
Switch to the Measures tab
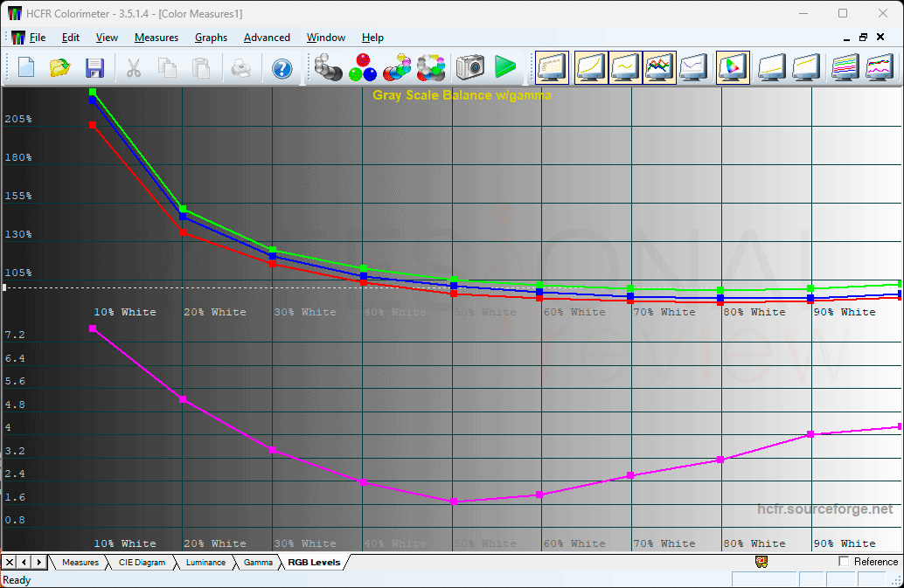coord(80,562)
